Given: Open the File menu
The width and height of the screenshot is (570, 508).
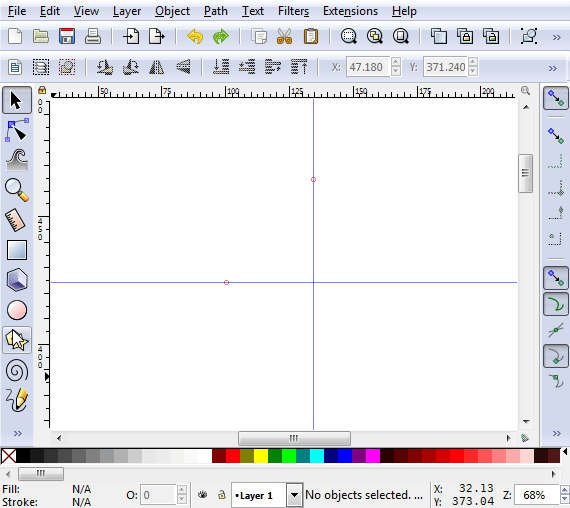Looking at the screenshot, I should tap(17, 11).
